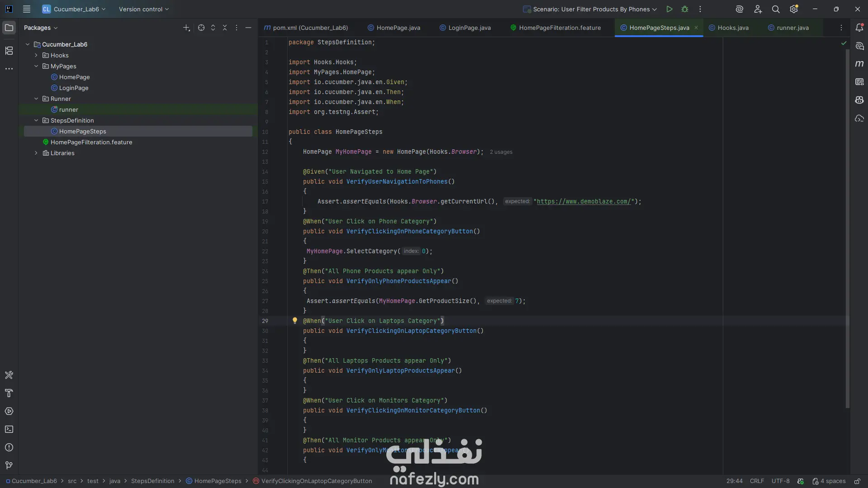Open the Maven tool window
The image size is (868, 488).
(x=859, y=64)
